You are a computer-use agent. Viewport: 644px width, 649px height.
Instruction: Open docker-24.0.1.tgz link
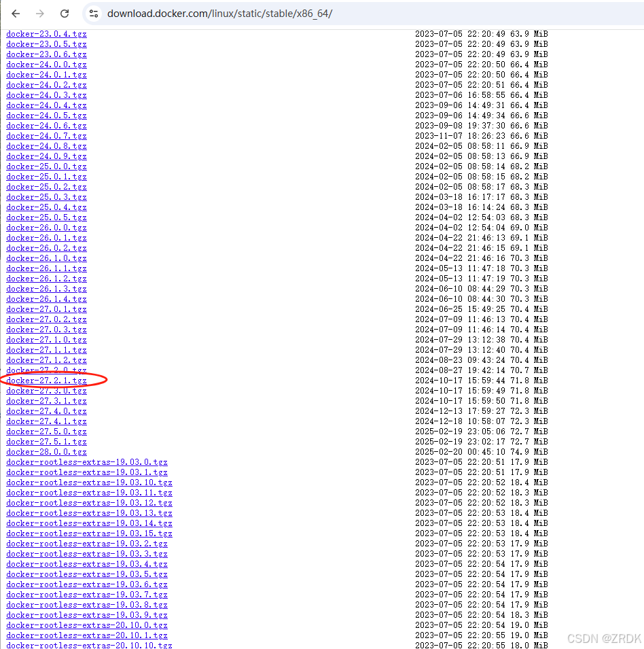click(46, 75)
